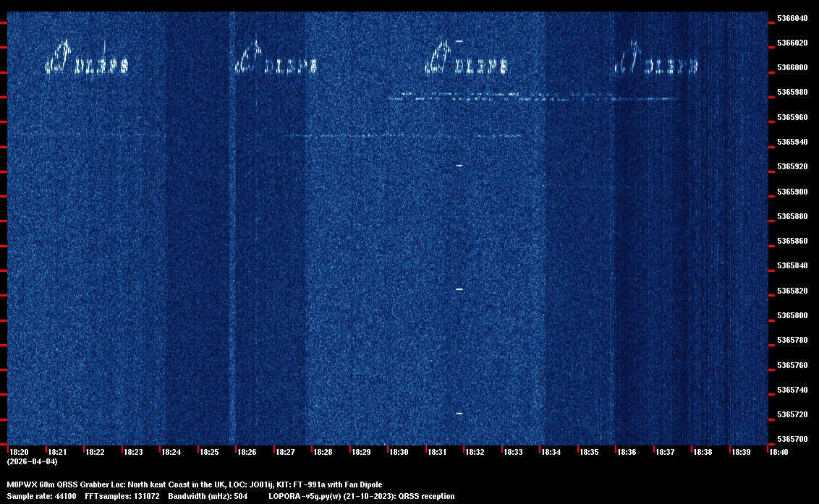
Task: Click the DL2PS signal pattern near 18:26
Action: pos(276,57)
